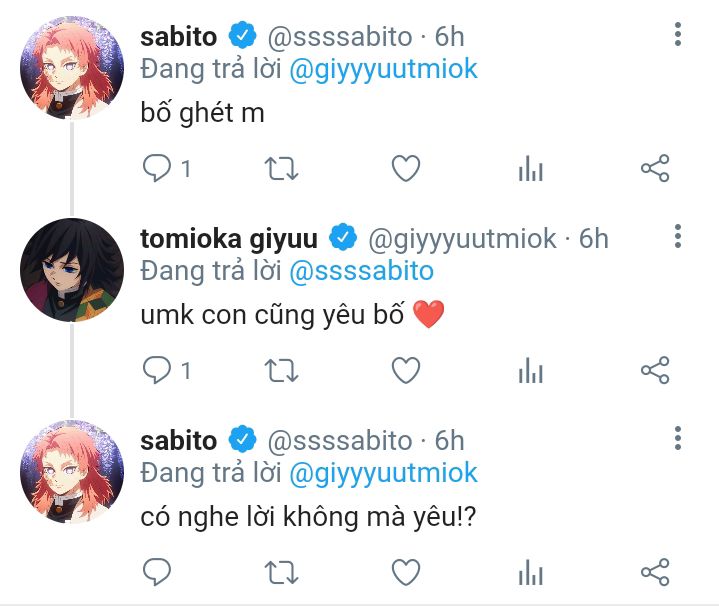
Task: View analytics for sabito's last tweet
Action: (x=531, y=572)
